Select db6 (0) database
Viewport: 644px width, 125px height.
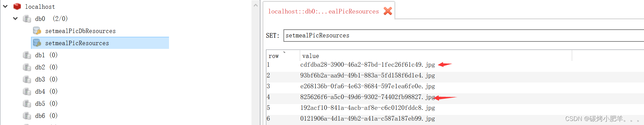click(46, 116)
